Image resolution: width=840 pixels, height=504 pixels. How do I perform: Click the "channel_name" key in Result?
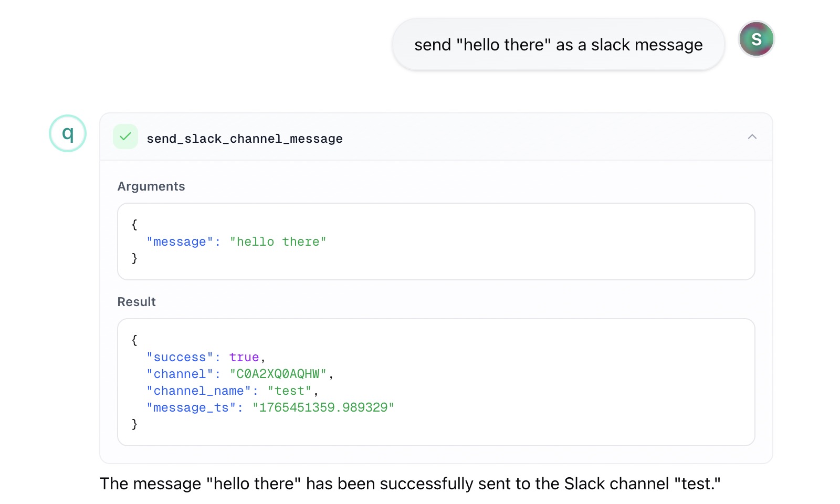(198, 391)
